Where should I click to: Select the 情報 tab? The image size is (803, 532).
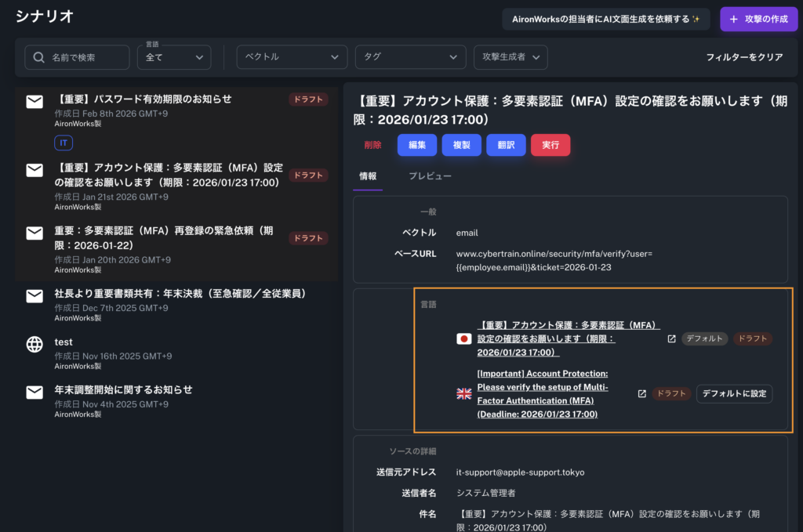point(368,176)
